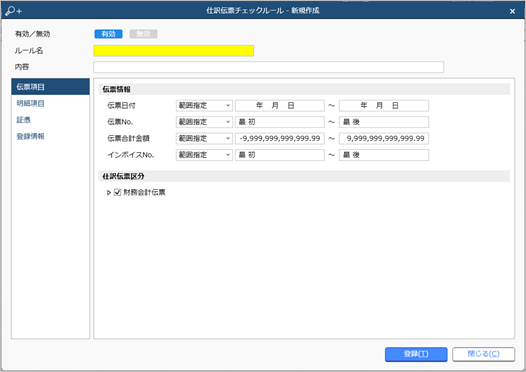Click the 内容 text field

click(x=268, y=67)
